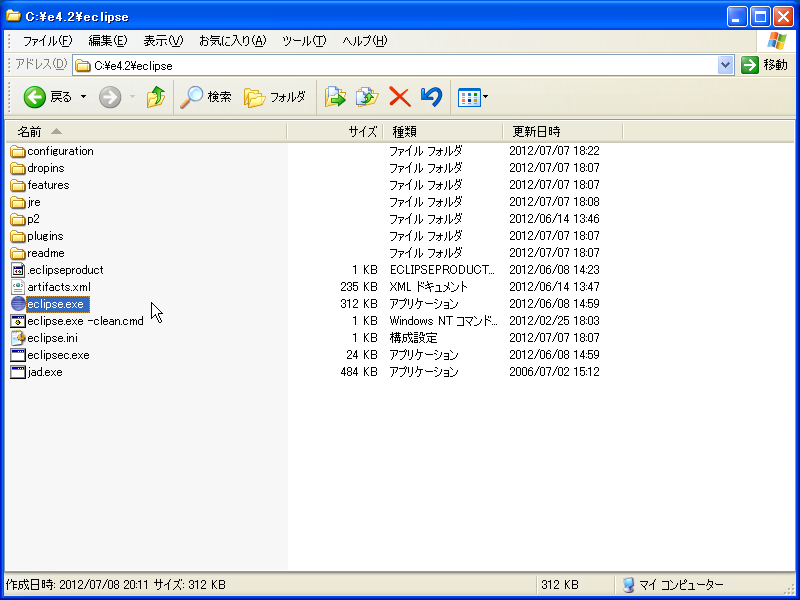800x600 pixels.
Task: Select the readme folder icon
Action: pos(18,253)
